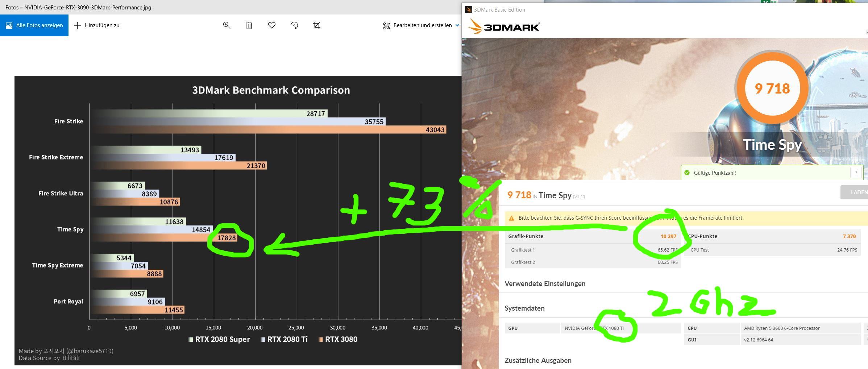
Task: Mark photo as favorite with heart icon
Action: coord(272,25)
